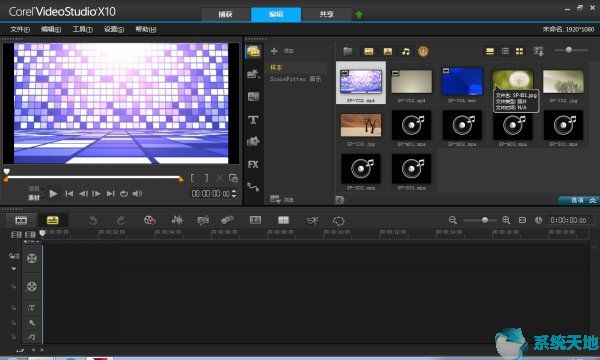
Task: Open the Graphic library icon
Action: pyautogui.click(x=253, y=142)
